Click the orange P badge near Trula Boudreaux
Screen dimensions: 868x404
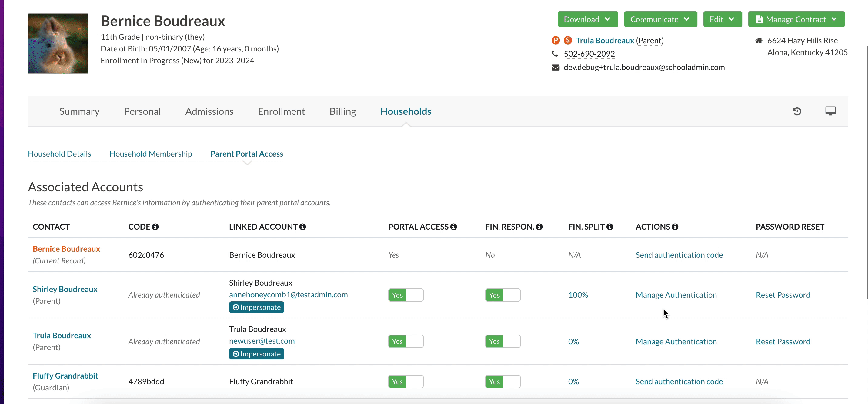555,40
